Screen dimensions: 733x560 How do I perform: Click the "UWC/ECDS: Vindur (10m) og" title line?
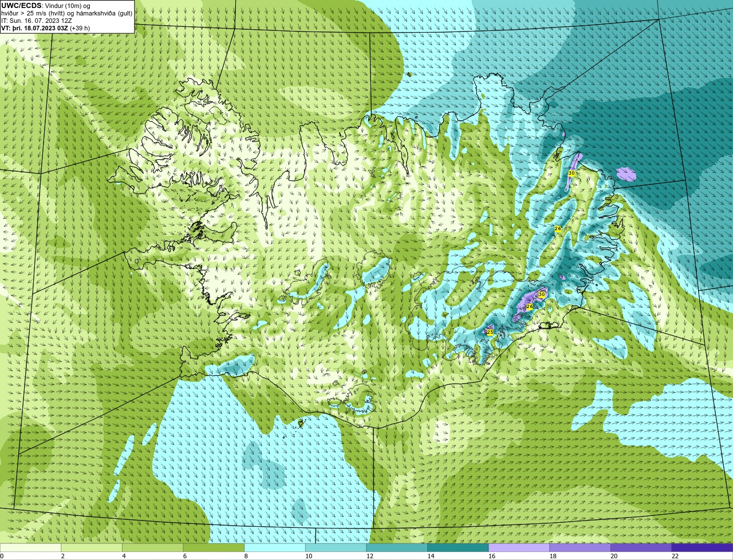(46, 5)
